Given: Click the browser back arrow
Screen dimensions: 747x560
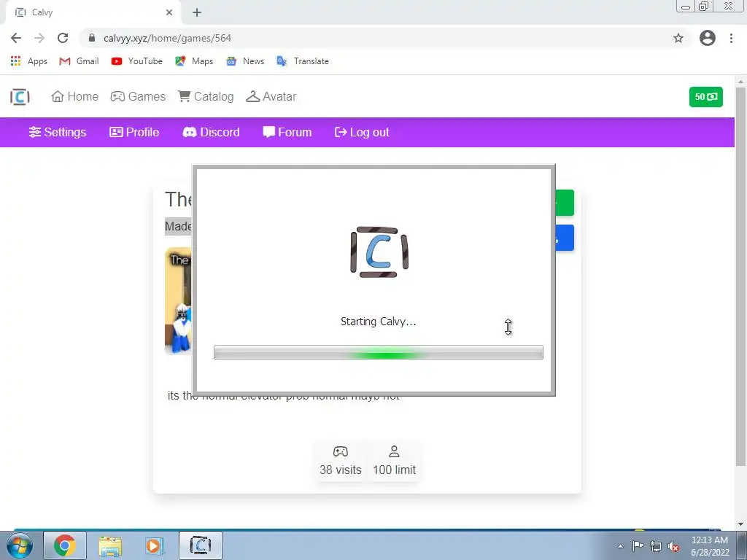Looking at the screenshot, I should 16,38.
